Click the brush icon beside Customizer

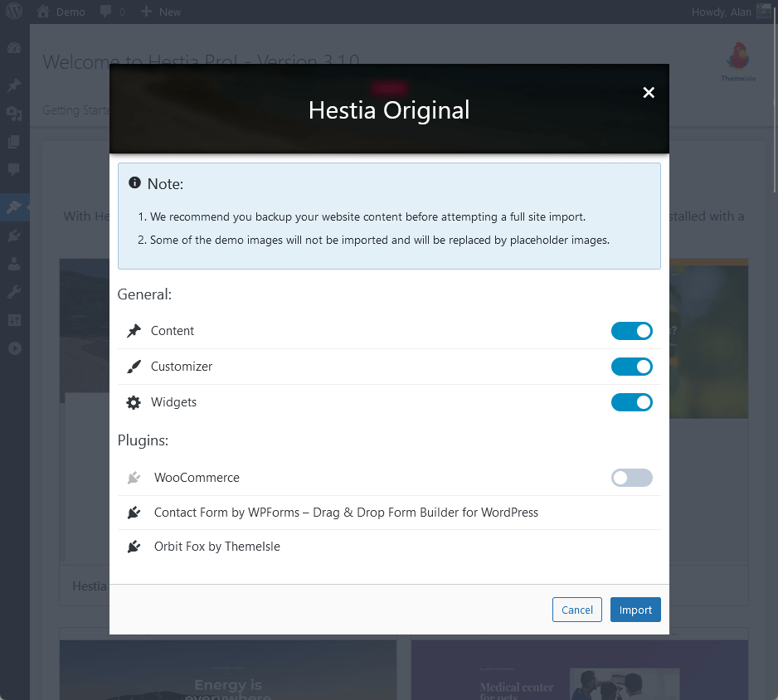(x=134, y=367)
